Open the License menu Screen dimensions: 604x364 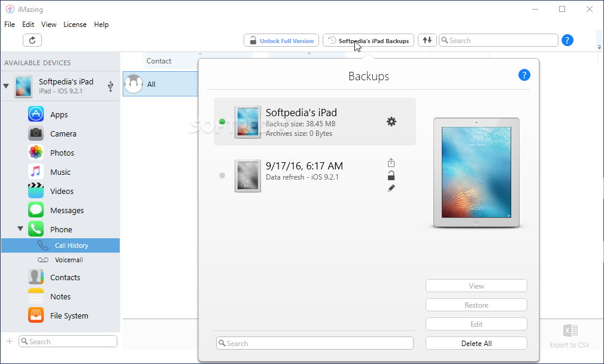tap(75, 25)
